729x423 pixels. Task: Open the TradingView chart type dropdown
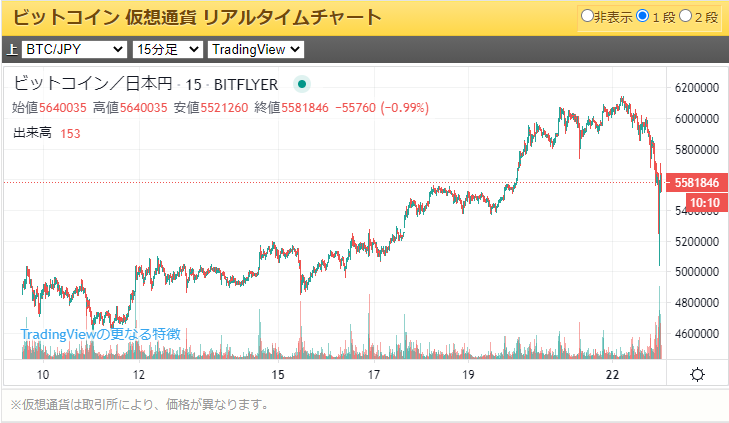(x=256, y=49)
